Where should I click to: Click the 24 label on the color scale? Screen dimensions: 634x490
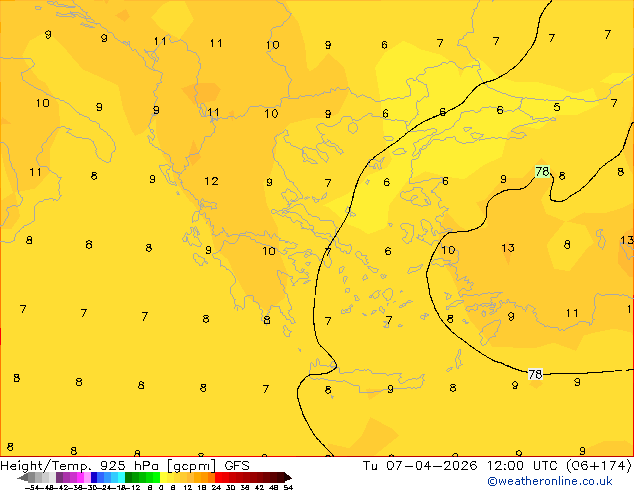pos(216,487)
